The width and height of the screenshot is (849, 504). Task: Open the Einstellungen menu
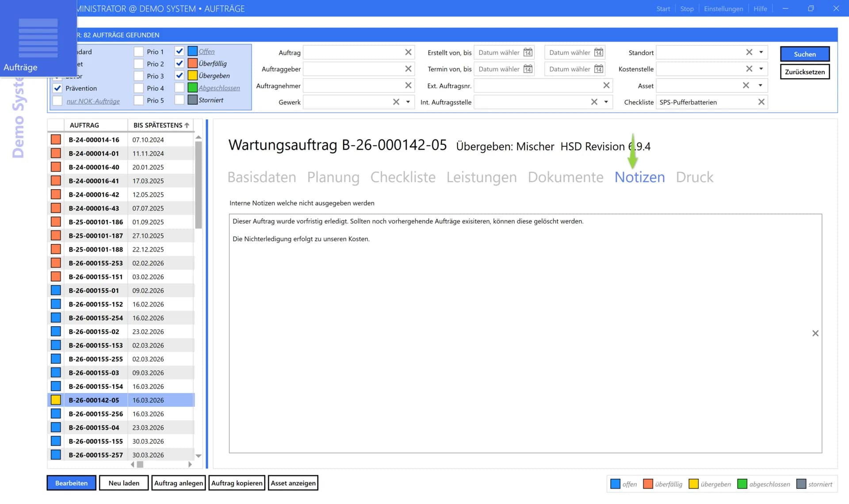723,8
